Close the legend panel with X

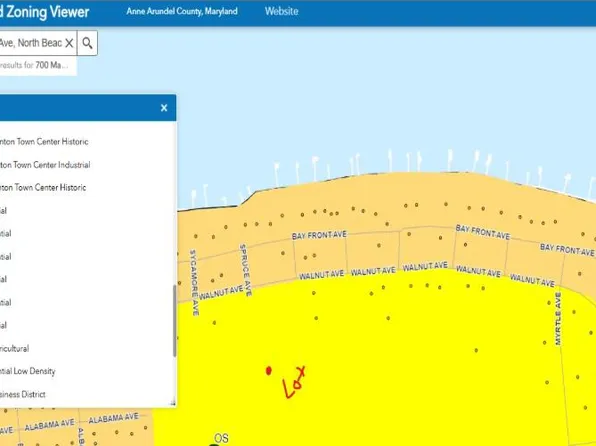point(164,108)
